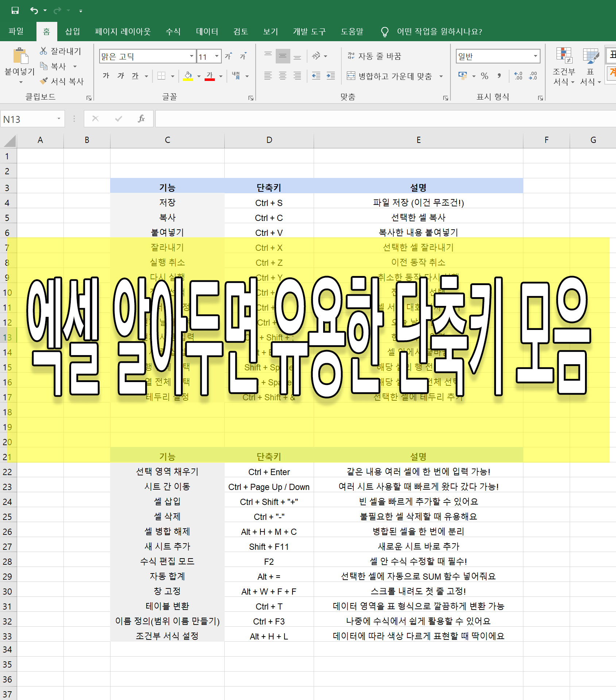
Task: Click the Copy (복사) icon
Action: coord(44,66)
